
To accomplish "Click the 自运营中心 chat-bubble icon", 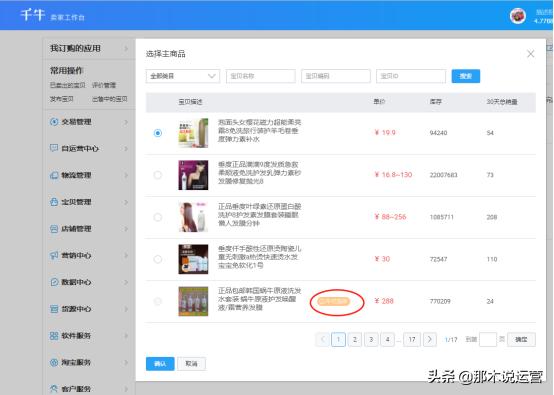I will pyautogui.click(x=54, y=148).
